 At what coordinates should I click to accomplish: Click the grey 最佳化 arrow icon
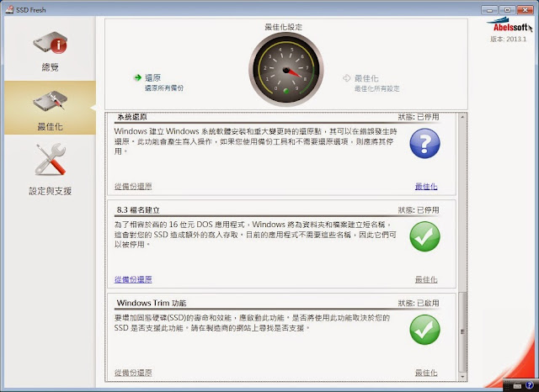(346, 78)
